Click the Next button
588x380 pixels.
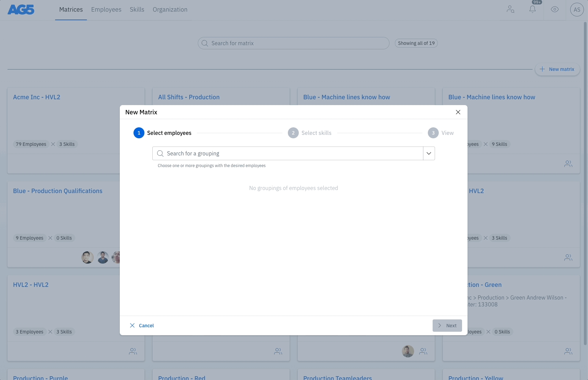tap(447, 326)
